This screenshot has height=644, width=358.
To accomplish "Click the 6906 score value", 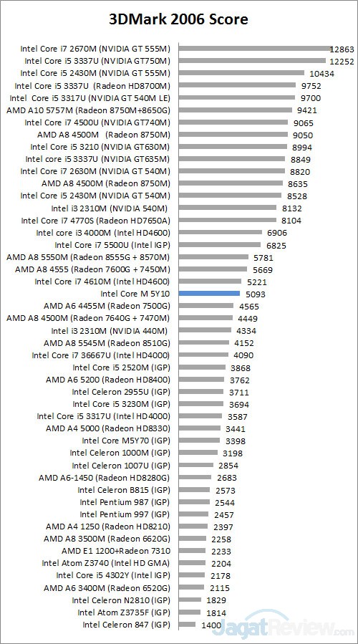I will pos(277,233).
